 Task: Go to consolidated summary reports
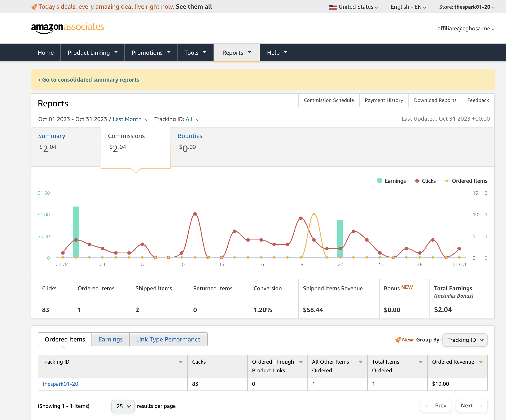tap(89, 80)
